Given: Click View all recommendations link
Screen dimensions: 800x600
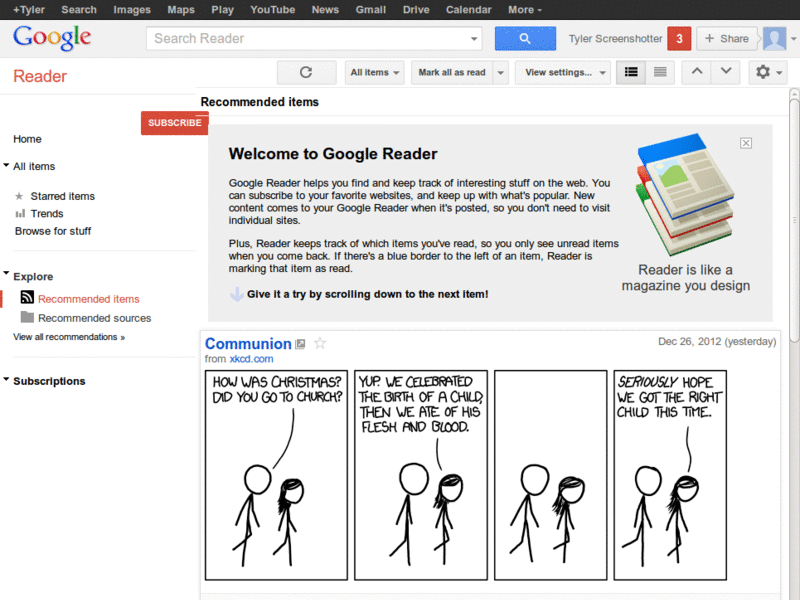Looking at the screenshot, I should [x=69, y=337].
